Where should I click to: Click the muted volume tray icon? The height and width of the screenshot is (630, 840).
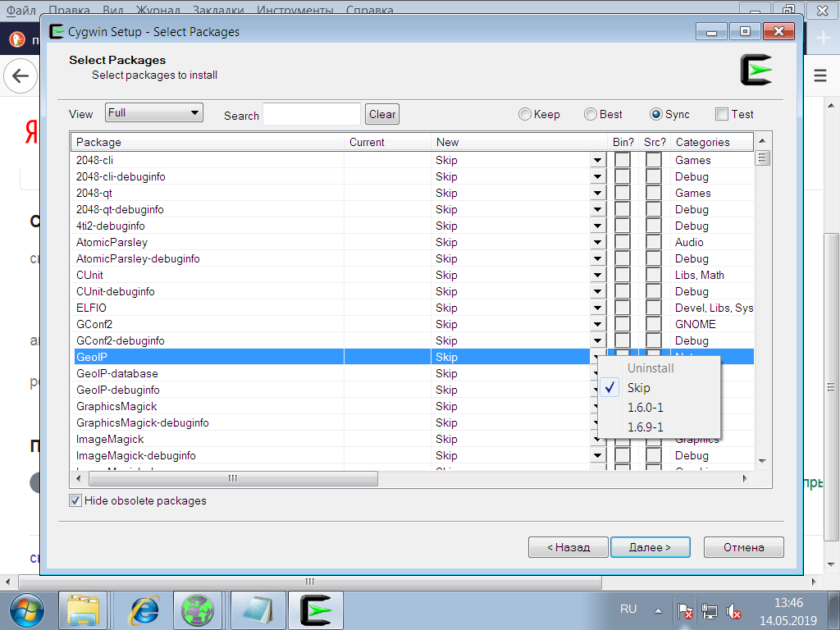(734, 611)
